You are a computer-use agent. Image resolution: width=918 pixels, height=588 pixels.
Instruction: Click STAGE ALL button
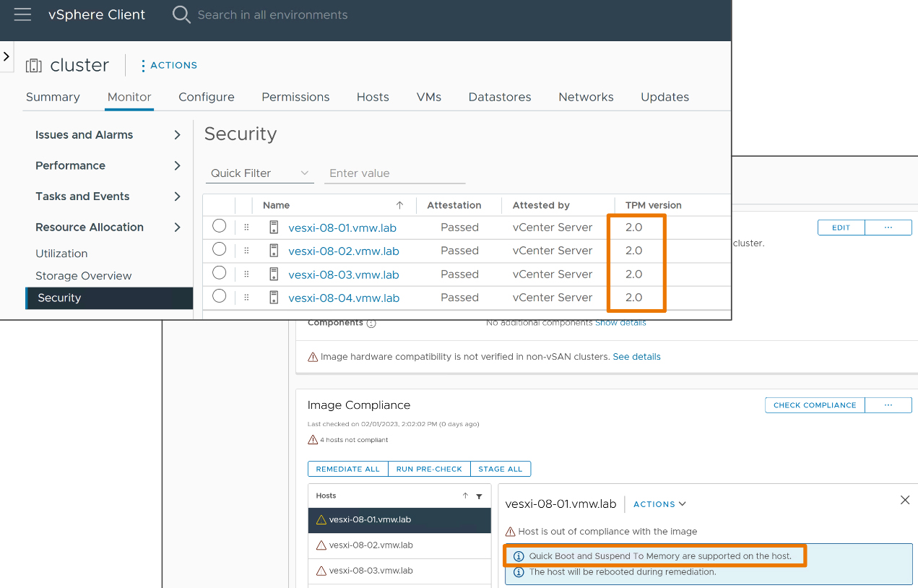501,469
